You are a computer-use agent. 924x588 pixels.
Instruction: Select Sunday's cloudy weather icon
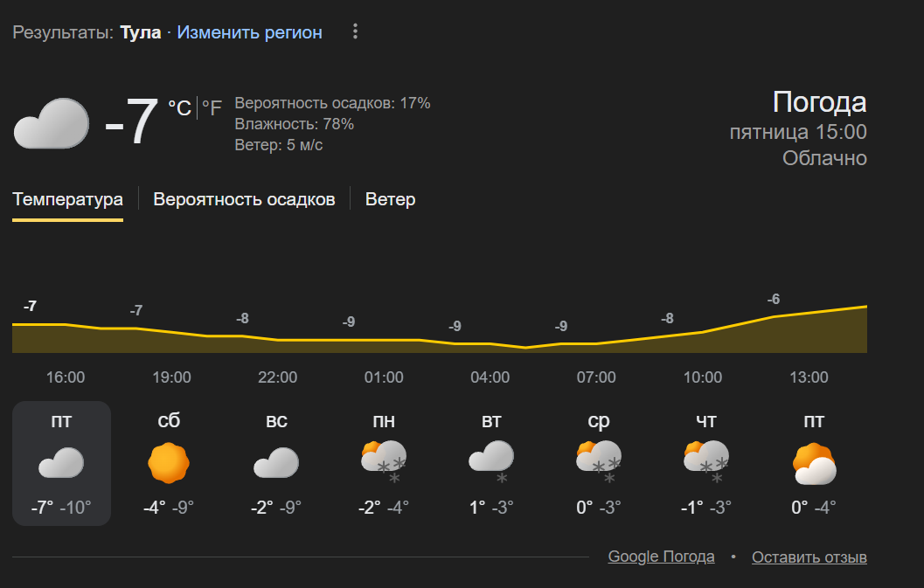coord(276,463)
